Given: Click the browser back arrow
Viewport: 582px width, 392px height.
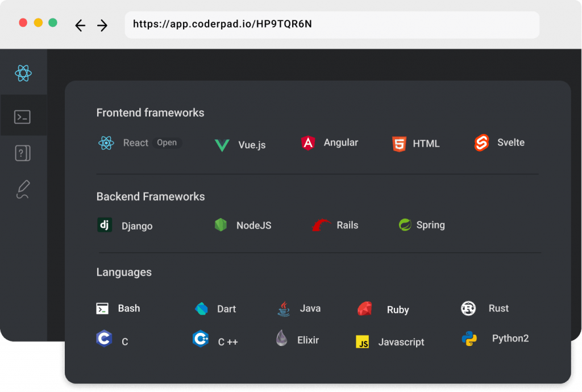Looking at the screenshot, I should [80, 26].
